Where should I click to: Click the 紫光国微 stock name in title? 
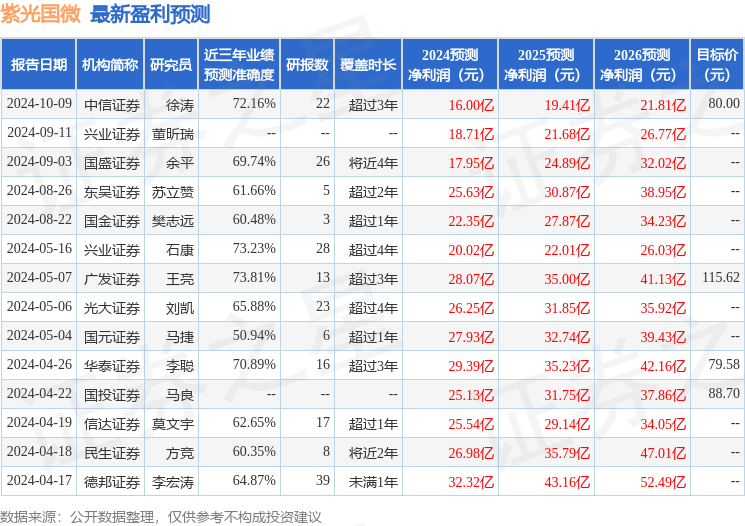click(x=41, y=15)
